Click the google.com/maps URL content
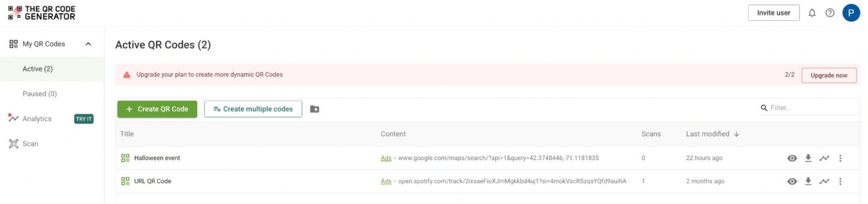Viewport: 868px width, 204px height. pos(498,158)
